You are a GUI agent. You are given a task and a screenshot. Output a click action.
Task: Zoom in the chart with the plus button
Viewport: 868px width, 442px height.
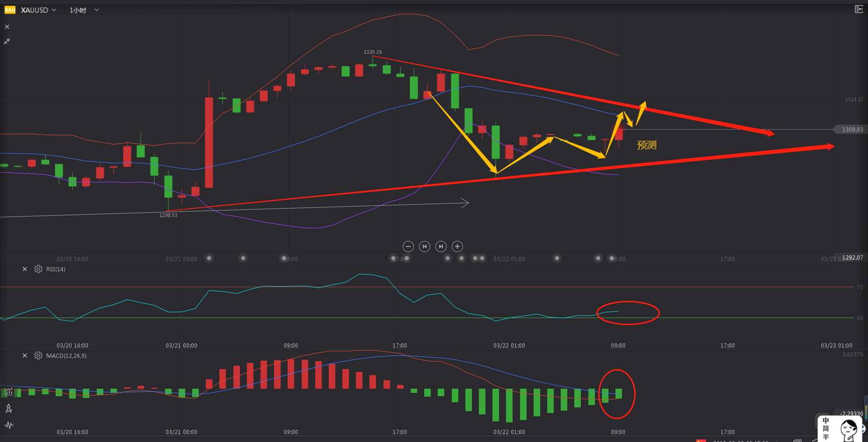click(x=457, y=246)
